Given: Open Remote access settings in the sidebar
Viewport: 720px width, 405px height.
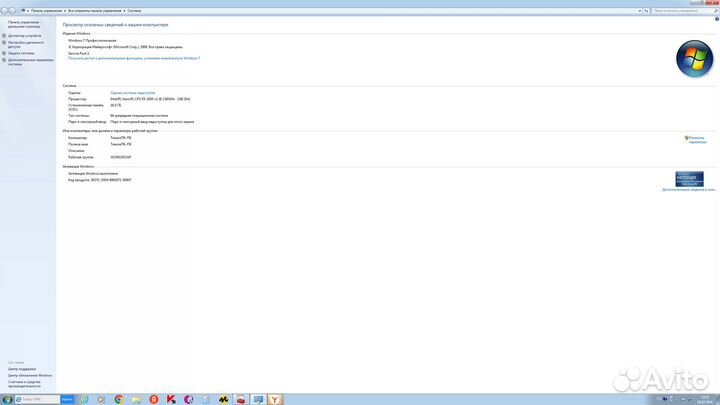Looking at the screenshot, I should (x=26, y=44).
